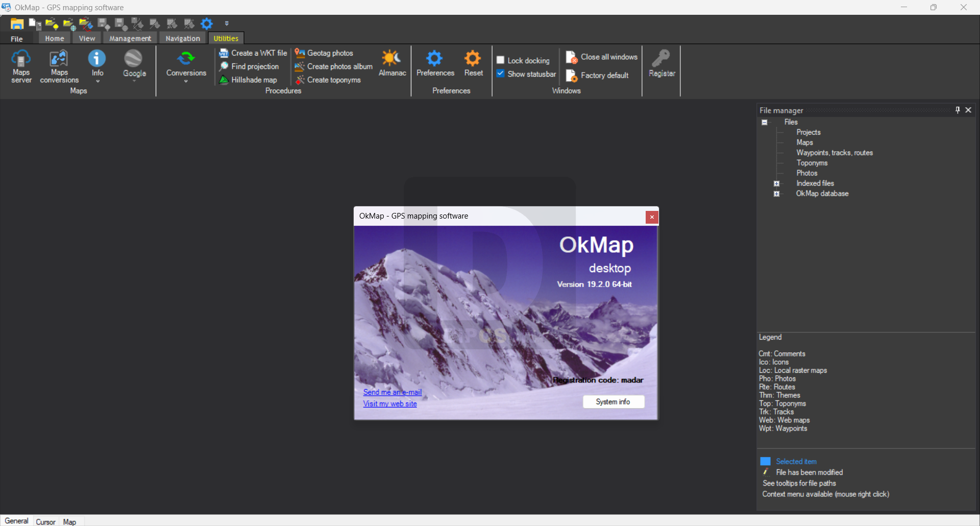The image size is (980, 526).
Task: Select the General status bar tab
Action: 16,521
